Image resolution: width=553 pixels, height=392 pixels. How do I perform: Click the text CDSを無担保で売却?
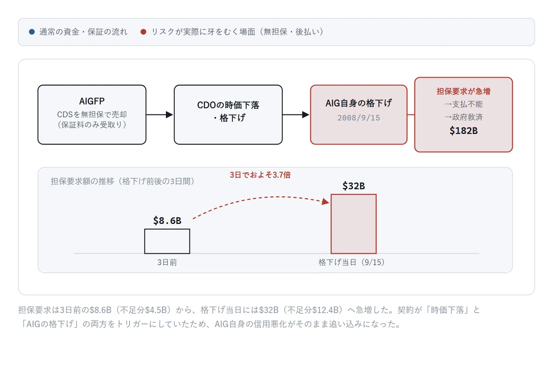92,114
